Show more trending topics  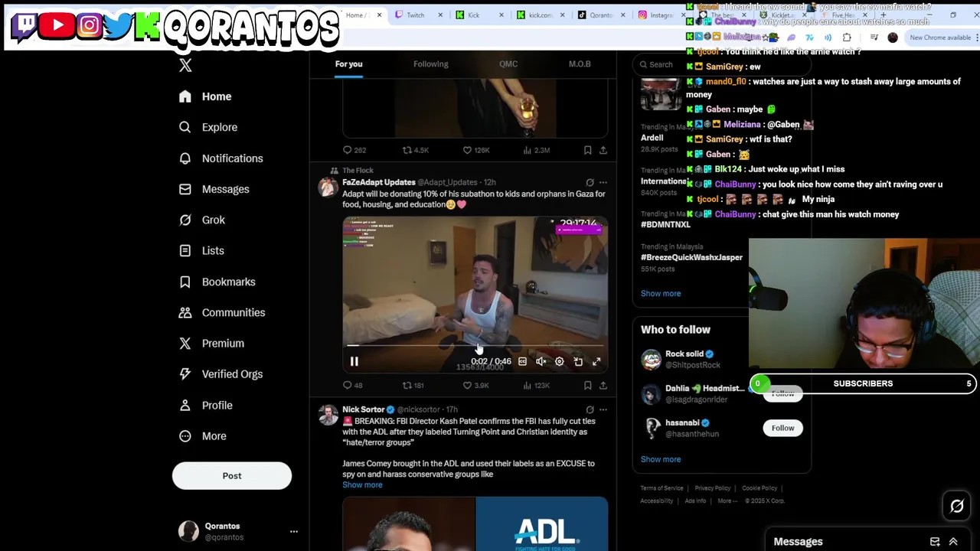point(661,294)
